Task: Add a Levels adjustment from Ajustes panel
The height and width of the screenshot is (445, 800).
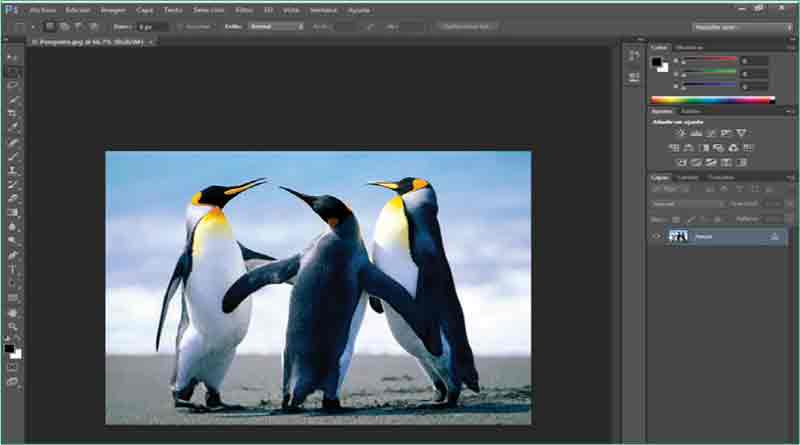Action: [696, 133]
